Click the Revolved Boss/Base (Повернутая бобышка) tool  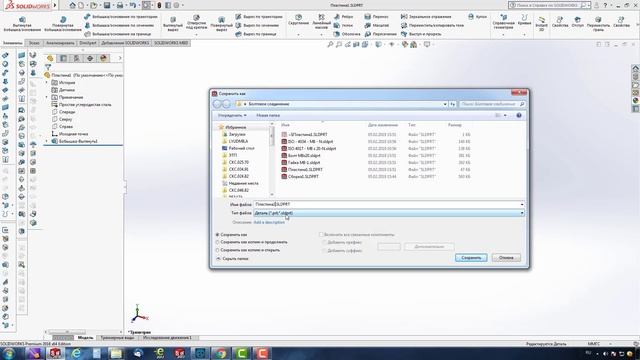point(63,24)
